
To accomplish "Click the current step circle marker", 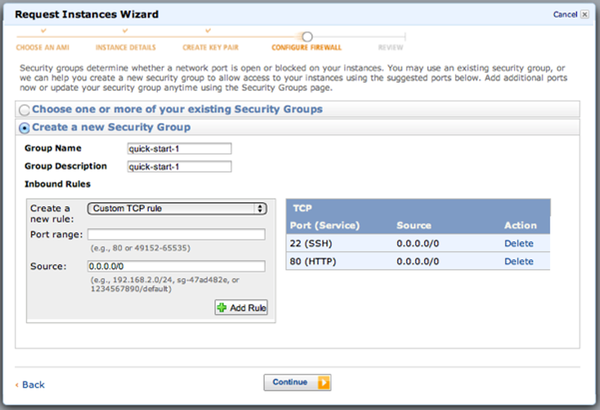I will [x=307, y=37].
